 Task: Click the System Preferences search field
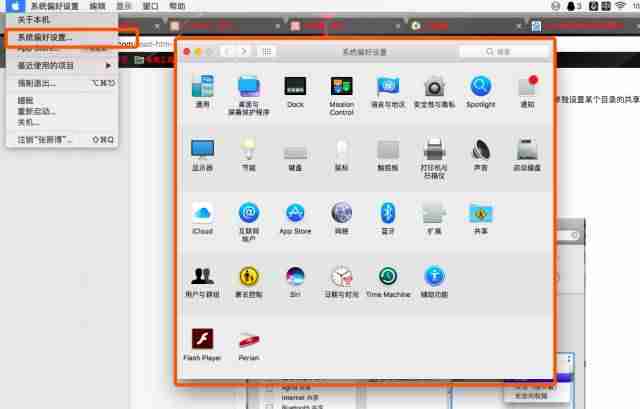pos(504,51)
